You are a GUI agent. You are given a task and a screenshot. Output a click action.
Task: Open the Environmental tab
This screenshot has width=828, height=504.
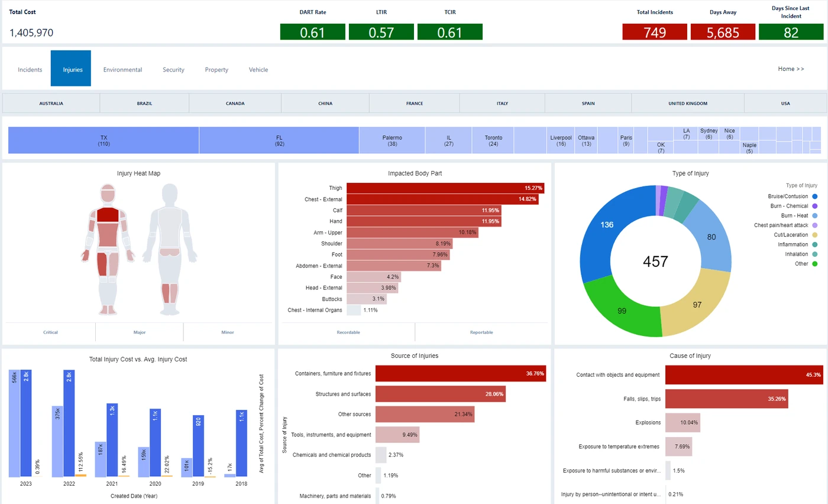point(122,69)
